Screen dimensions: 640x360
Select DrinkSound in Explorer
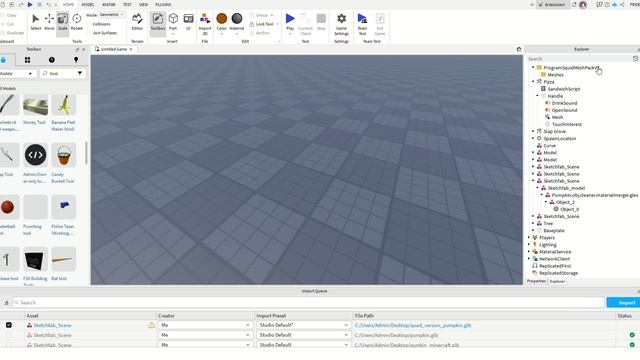564,103
